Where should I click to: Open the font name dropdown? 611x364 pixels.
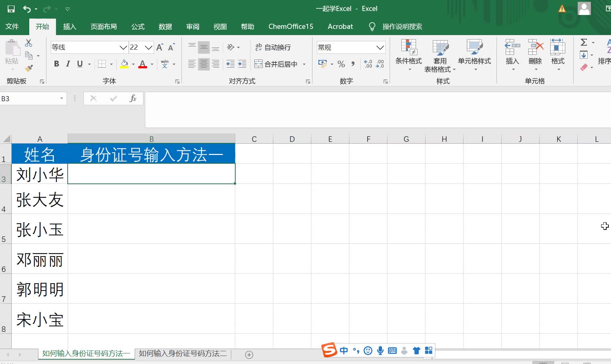pos(123,47)
